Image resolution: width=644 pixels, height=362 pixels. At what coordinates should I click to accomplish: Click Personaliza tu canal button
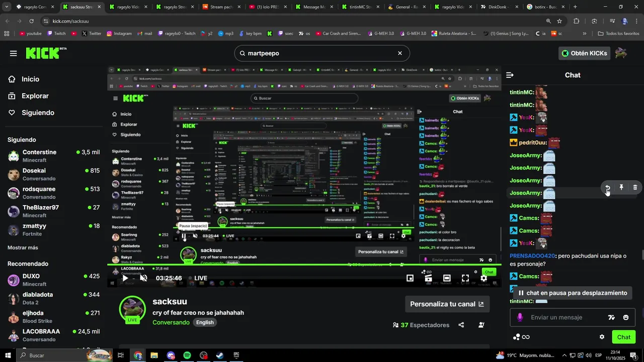point(447,304)
